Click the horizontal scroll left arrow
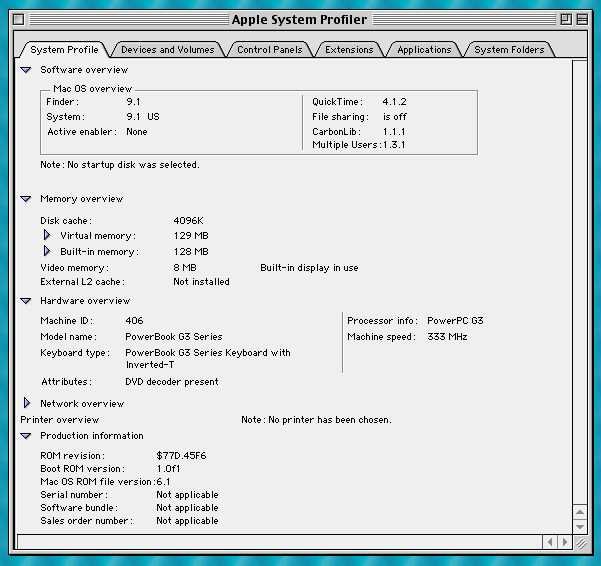 click(550, 542)
